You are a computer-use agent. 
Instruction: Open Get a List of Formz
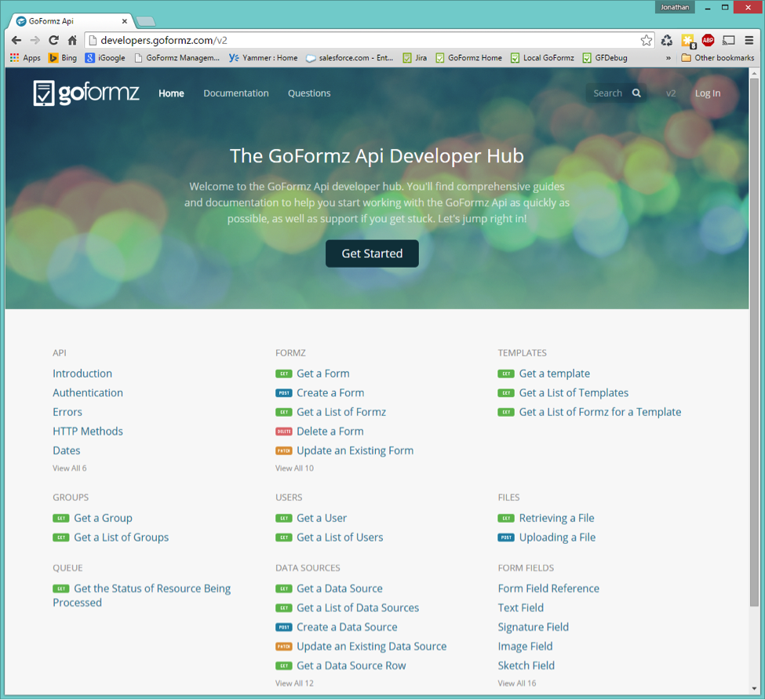tap(341, 412)
